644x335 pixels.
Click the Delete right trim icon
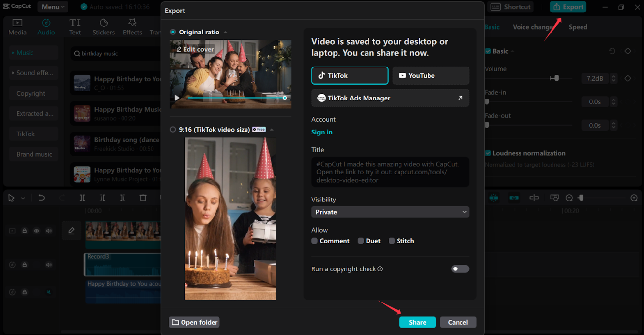(x=123, y=198)
